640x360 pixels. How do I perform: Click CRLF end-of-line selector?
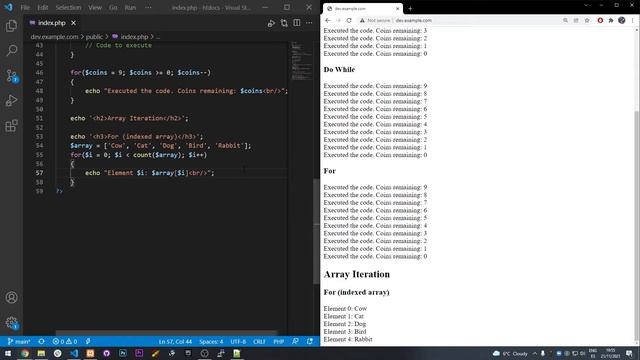[x=259, y=341]
